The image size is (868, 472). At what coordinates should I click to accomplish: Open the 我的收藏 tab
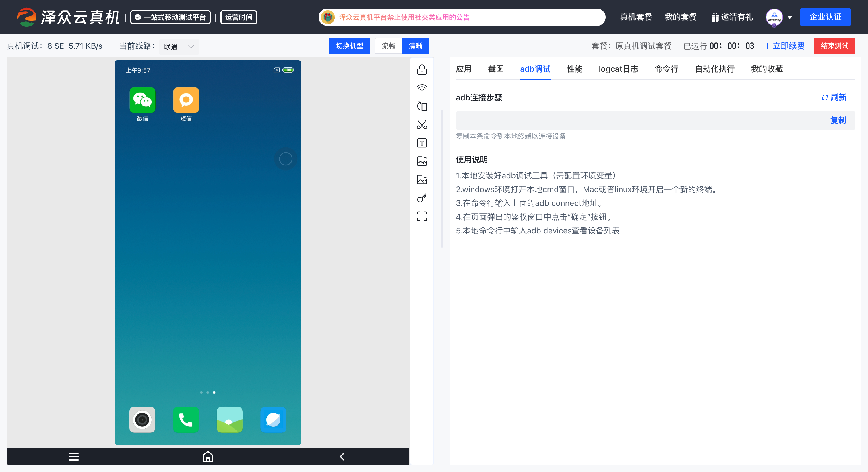(x=767, y=69)
